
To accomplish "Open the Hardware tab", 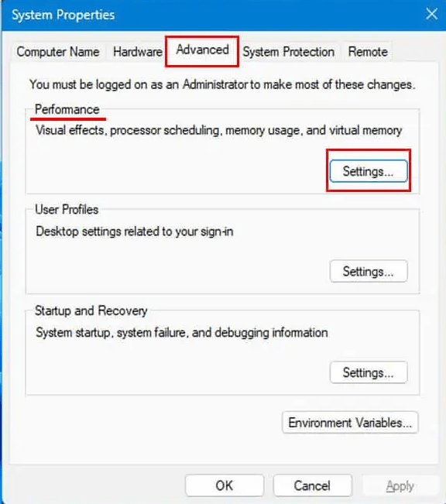I will [138, 52].
